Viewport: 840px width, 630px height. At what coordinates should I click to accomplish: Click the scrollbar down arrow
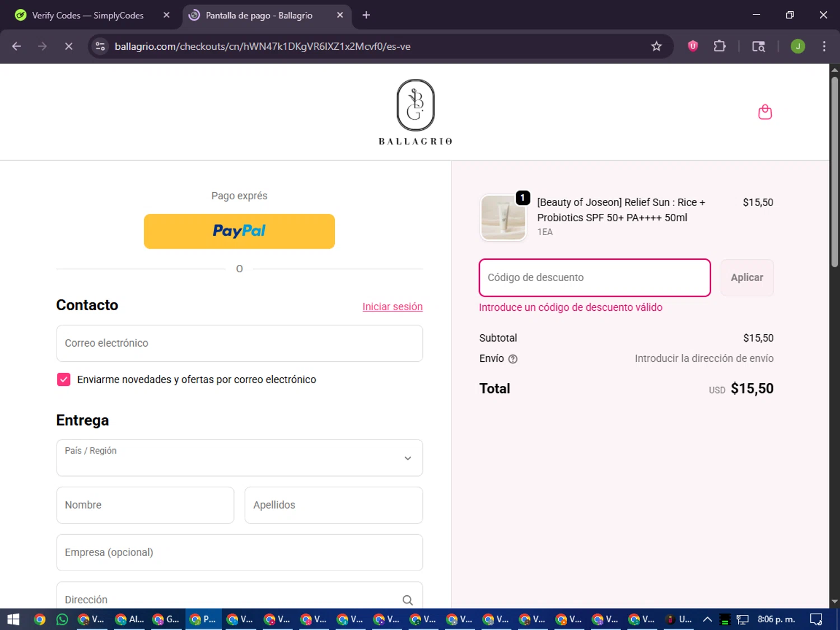834,602
